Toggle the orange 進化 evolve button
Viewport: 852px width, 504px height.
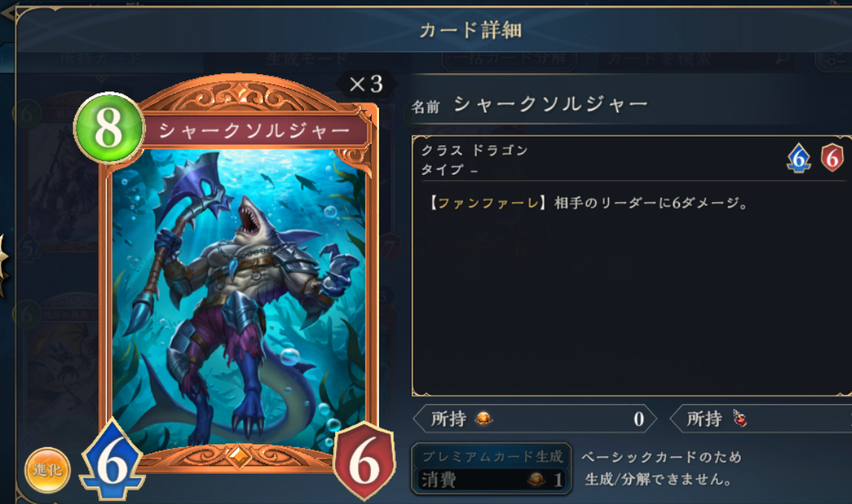click(47, 470)
